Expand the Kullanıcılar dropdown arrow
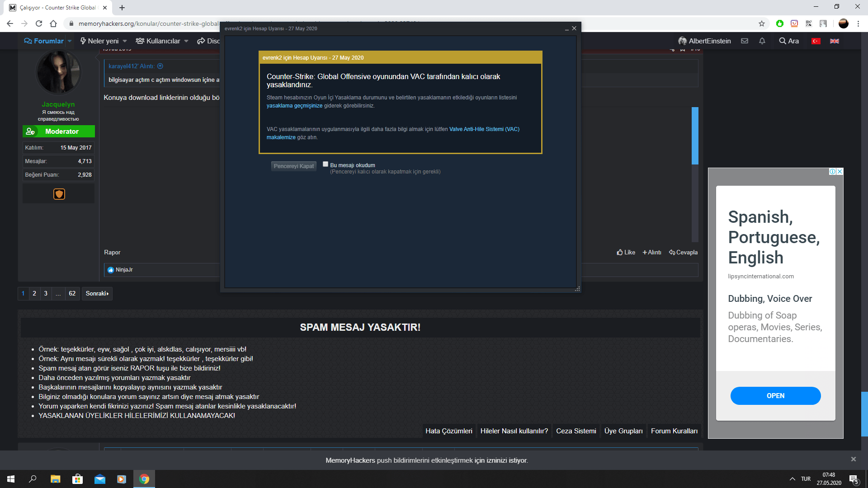868x488 pixels. (x=186, y=41)
